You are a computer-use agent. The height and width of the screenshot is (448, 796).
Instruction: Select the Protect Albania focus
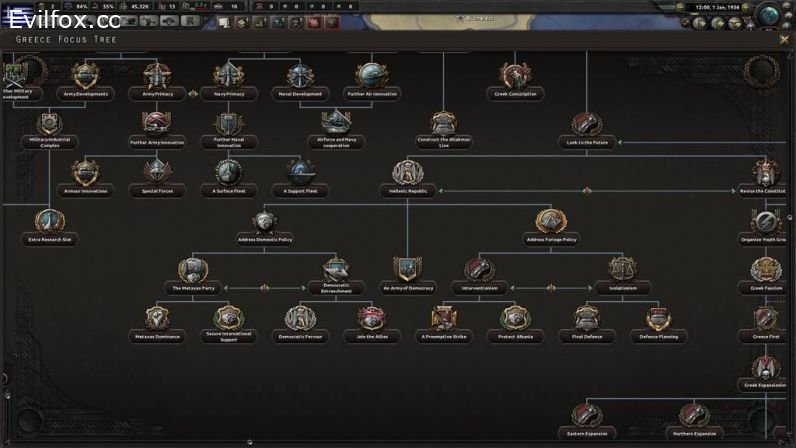coord(515,319)
